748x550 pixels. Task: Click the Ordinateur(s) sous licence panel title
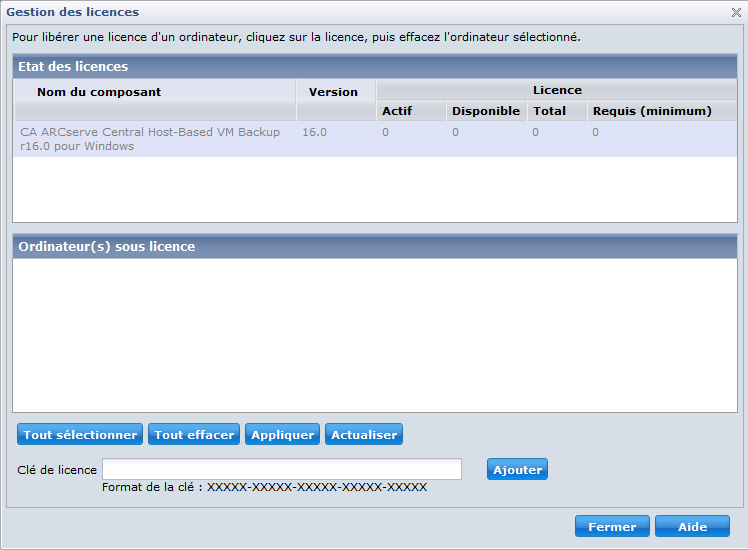tap(107, 247)
